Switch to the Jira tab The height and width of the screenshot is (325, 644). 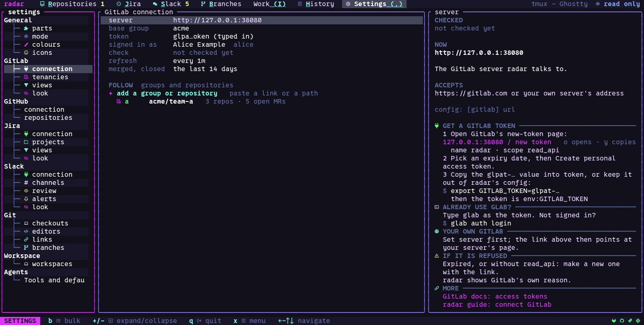coord(129,4)
